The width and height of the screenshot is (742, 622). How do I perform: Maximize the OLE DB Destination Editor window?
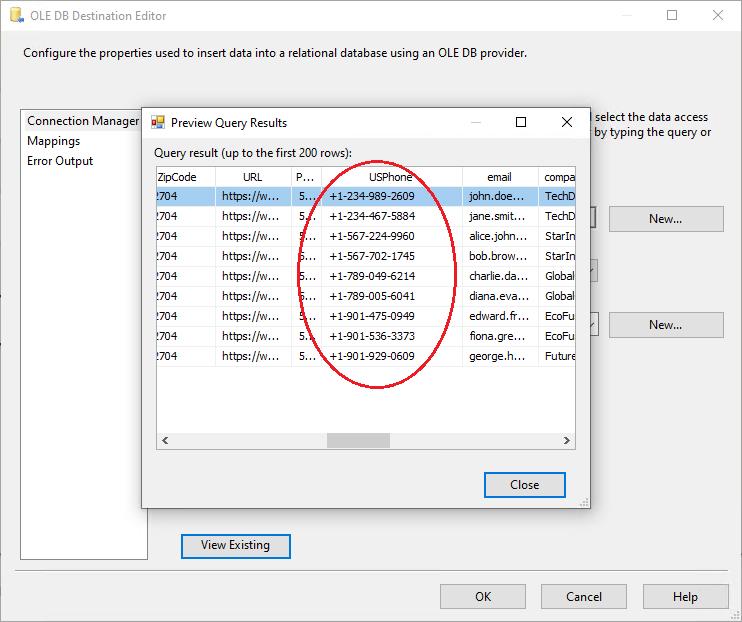point(672,16)
